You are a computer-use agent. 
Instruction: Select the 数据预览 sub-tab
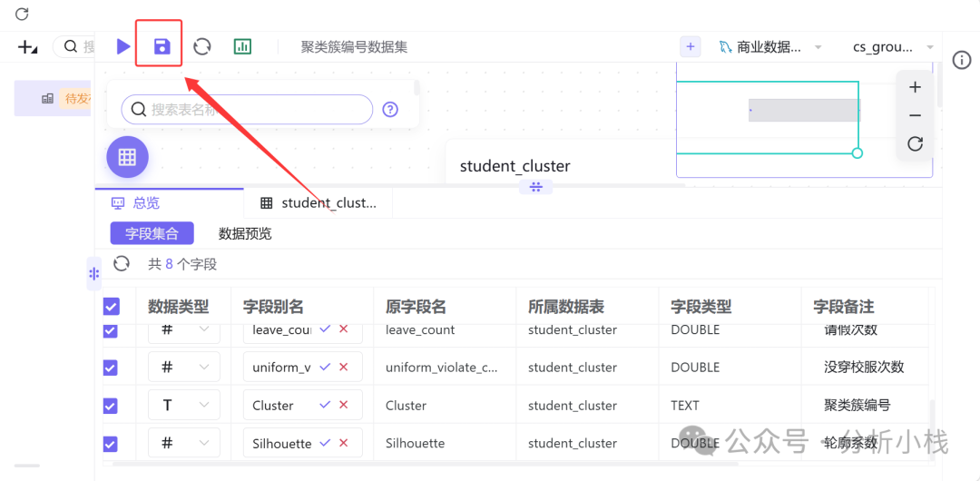[245, 234]
